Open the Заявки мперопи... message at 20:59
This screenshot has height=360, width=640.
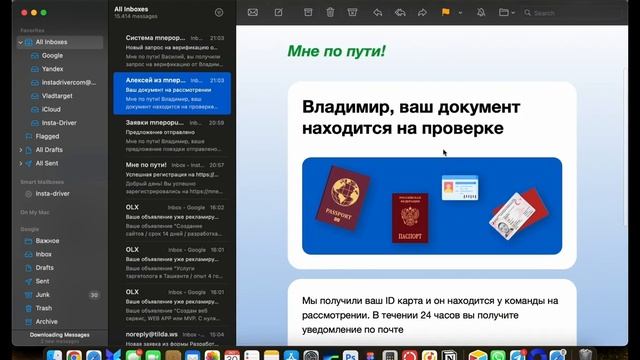coord(172,136)
